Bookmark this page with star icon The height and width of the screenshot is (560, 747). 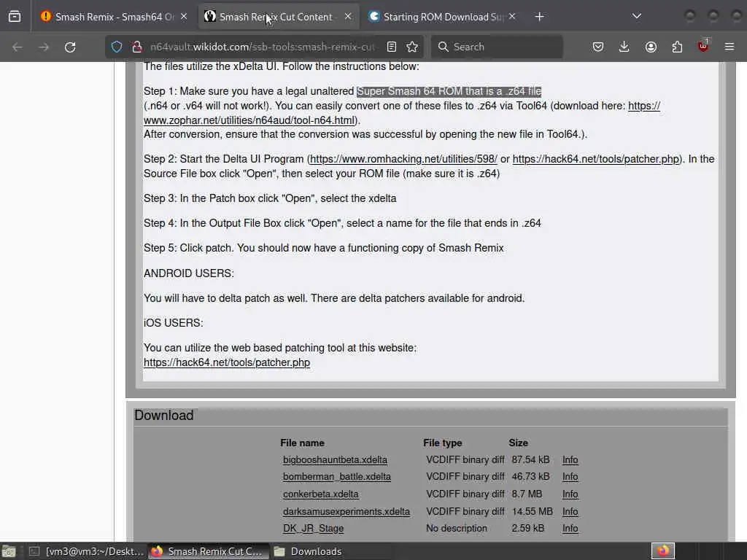412,47
